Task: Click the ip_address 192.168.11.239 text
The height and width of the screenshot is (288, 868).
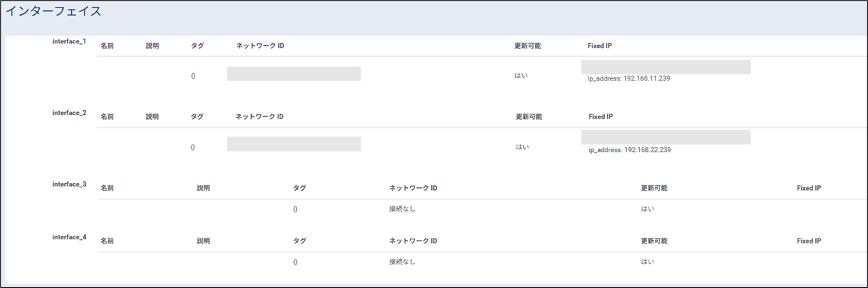Action: tap(629, 79)
